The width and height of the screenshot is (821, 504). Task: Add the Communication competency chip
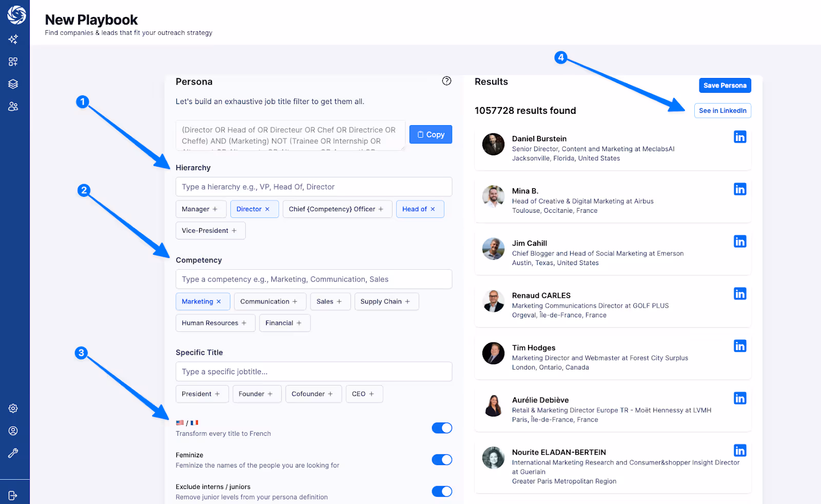269,301
